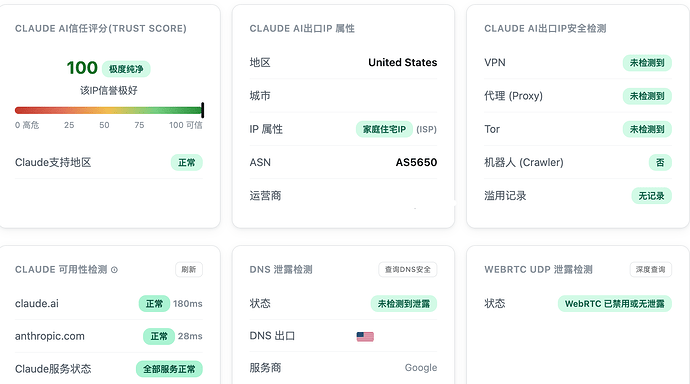
Task: Open 查询DNS安全 button
Action: tap(407, 269)
